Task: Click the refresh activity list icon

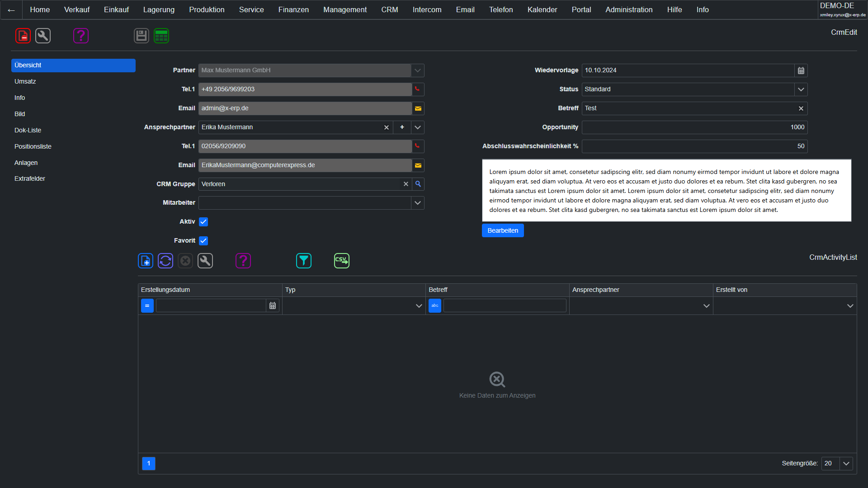Action: tap(165, 261)
